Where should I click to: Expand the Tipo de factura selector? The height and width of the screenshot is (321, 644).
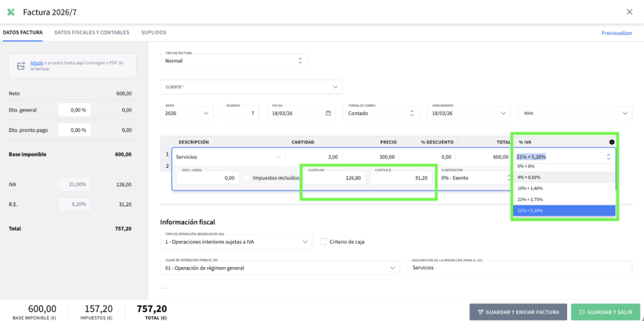[301, 61]
